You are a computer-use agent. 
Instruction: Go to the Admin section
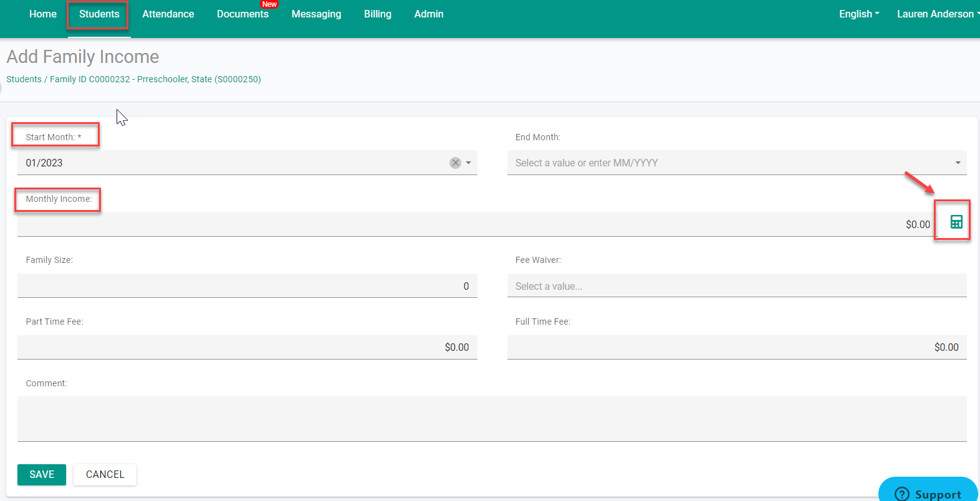[429, 14]
